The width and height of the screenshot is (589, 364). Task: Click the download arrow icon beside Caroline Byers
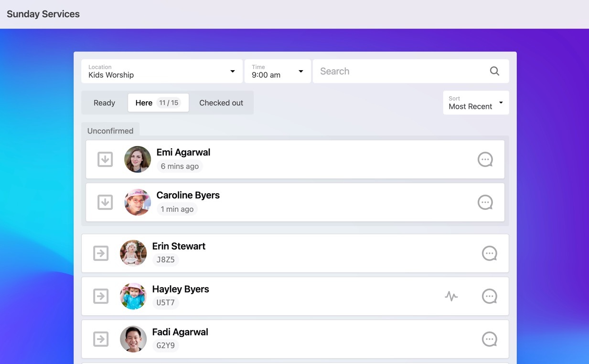coord(105,202)
